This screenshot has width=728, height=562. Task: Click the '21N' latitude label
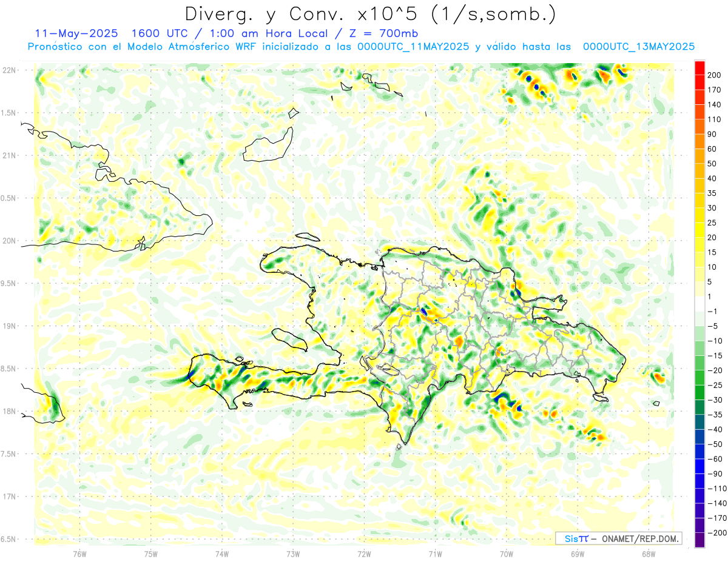(8, 155)
